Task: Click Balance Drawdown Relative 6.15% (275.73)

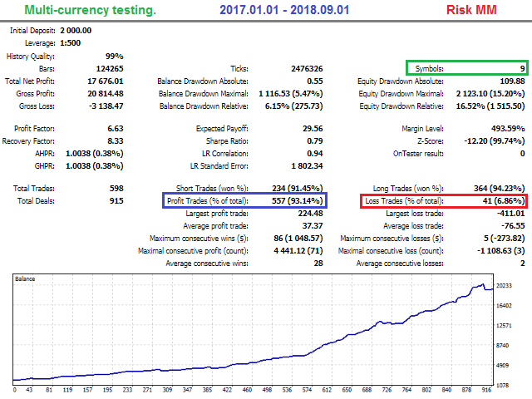Action: coord(293,106)
